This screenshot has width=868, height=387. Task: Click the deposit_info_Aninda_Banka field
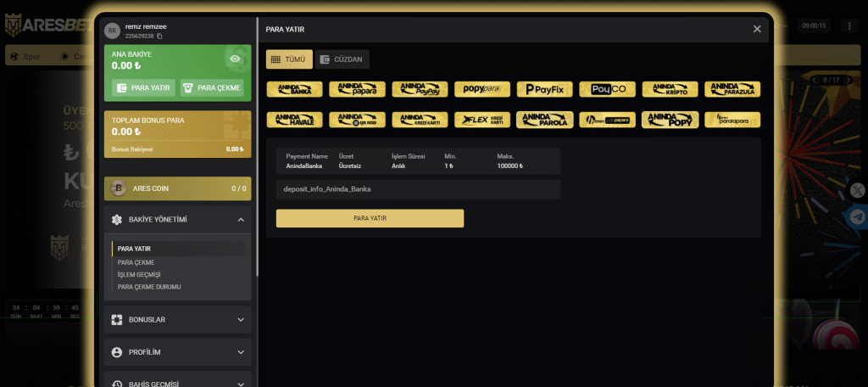pyautogui.click(x=418, y=189)
